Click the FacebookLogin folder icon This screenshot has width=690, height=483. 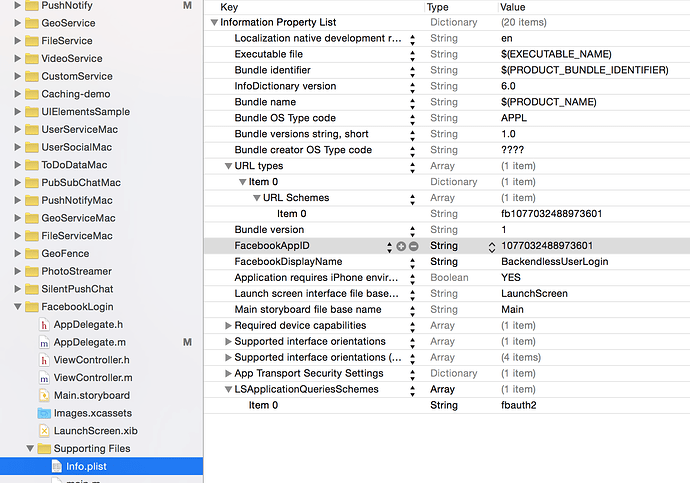click(x=32, y=307)
